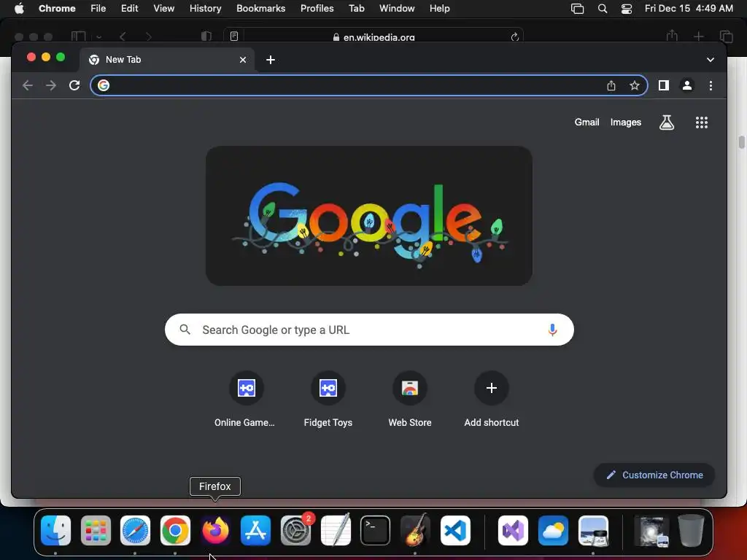The width and height of the screenshot is (747, 560).
Task: Open Terminal from the Dock
Action: click(x=376, y=530)
